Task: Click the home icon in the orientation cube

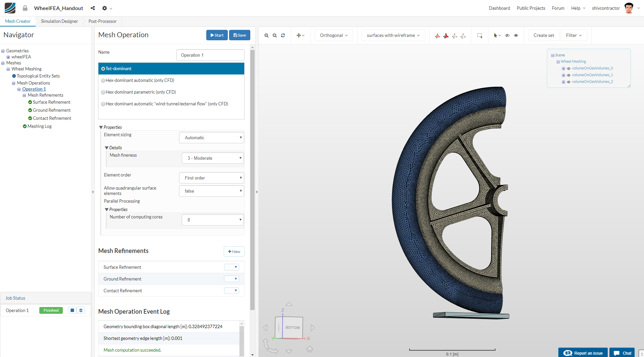Action: (x=310, y=349)
